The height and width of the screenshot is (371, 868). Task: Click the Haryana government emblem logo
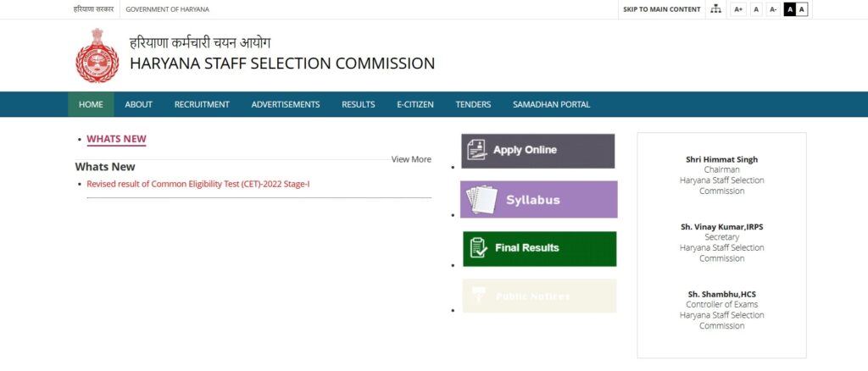pos(97,55)
